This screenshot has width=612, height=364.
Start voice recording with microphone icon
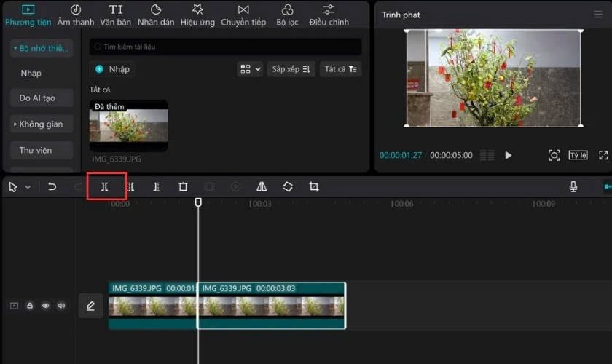[x=573, y=186]
